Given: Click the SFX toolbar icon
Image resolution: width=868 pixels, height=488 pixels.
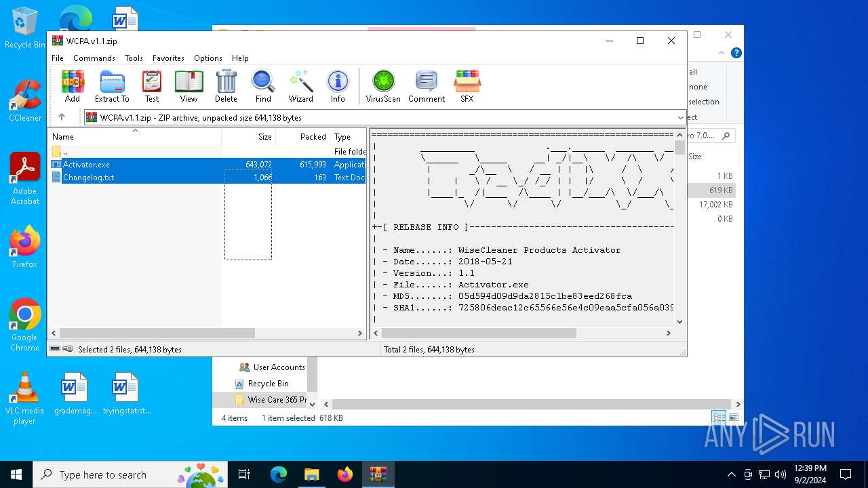Looking at the screenshot, I should (x=467, y=86).
